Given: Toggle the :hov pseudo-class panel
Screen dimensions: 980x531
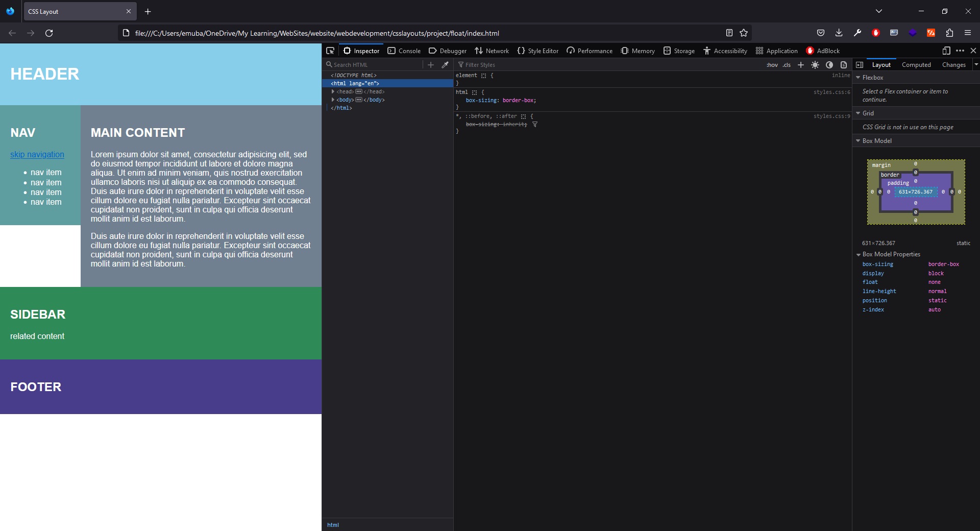Looking at the screenshot, I should [x=772, y=65].
